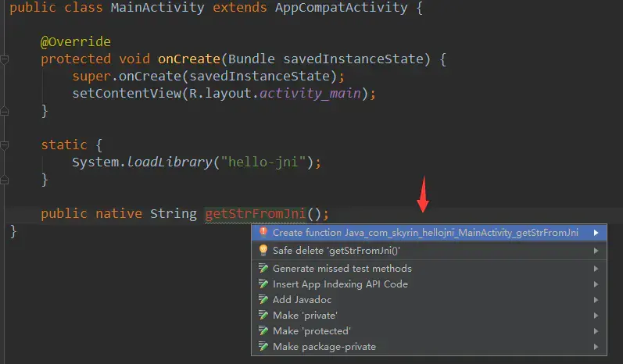Click pencil icon next to Generate missed test methods
Image resolution: width=623 pixels, height=364 pixels.
(x=263, y=268)
